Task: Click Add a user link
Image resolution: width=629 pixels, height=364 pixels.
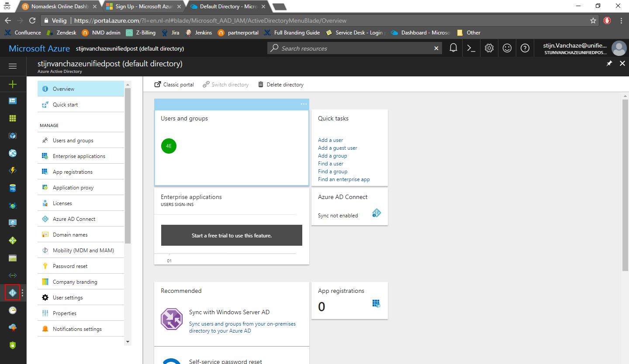Action: click(x=330, y=140)
